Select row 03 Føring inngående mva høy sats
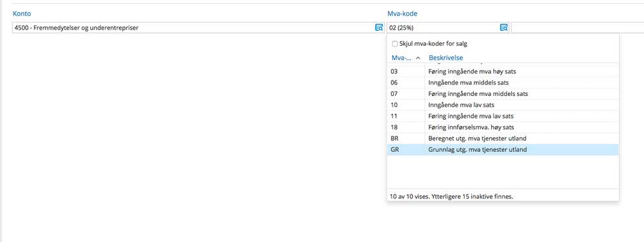Screen dimensions: 644x242 click(503, 71)
